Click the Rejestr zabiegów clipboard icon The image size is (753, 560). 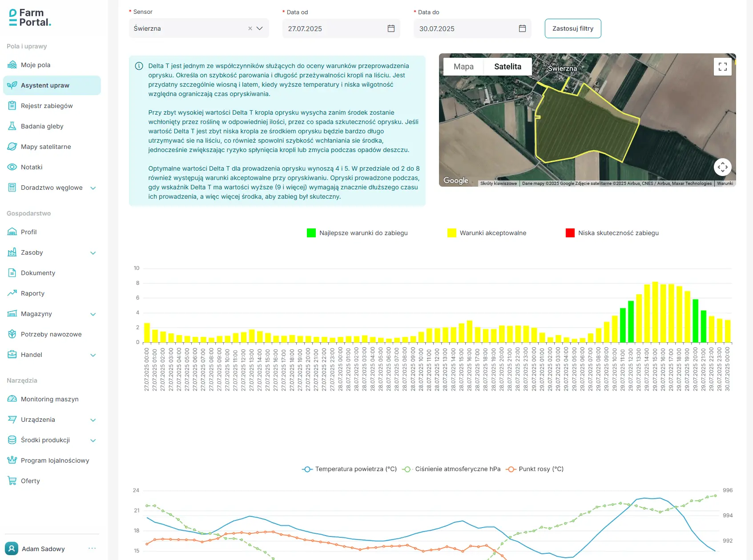pyautogui.click(x=12, y=106)
